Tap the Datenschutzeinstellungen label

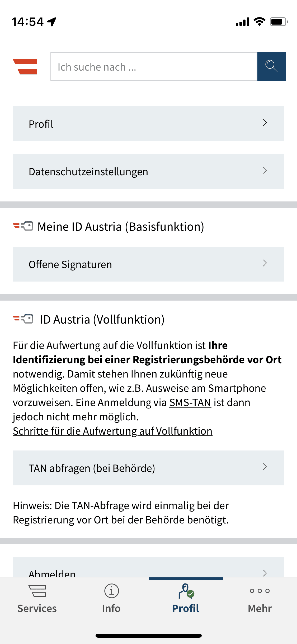[88, 172]
